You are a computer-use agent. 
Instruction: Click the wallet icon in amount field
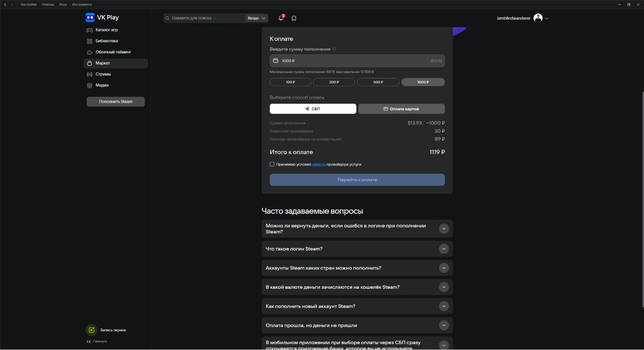click(276, 61)
